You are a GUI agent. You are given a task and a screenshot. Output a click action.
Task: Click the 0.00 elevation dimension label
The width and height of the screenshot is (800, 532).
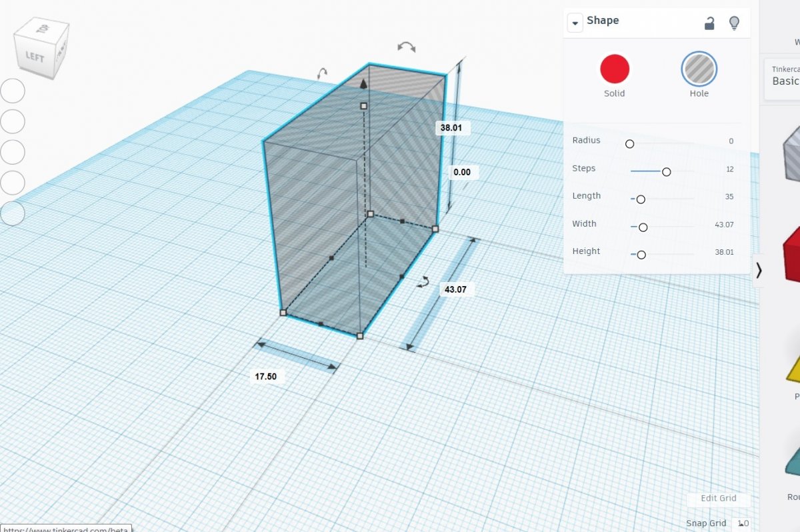click(462, 172)
